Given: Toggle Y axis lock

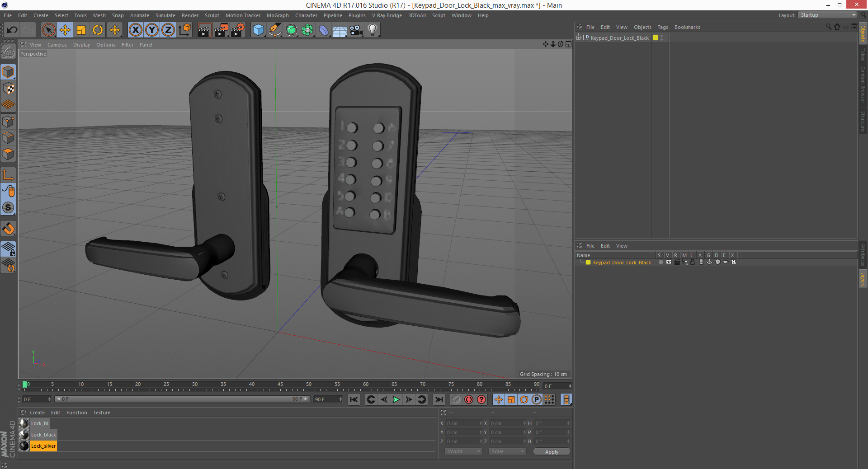Looking at the screenshot, I should pyautogui.click(x=152, y=30).
